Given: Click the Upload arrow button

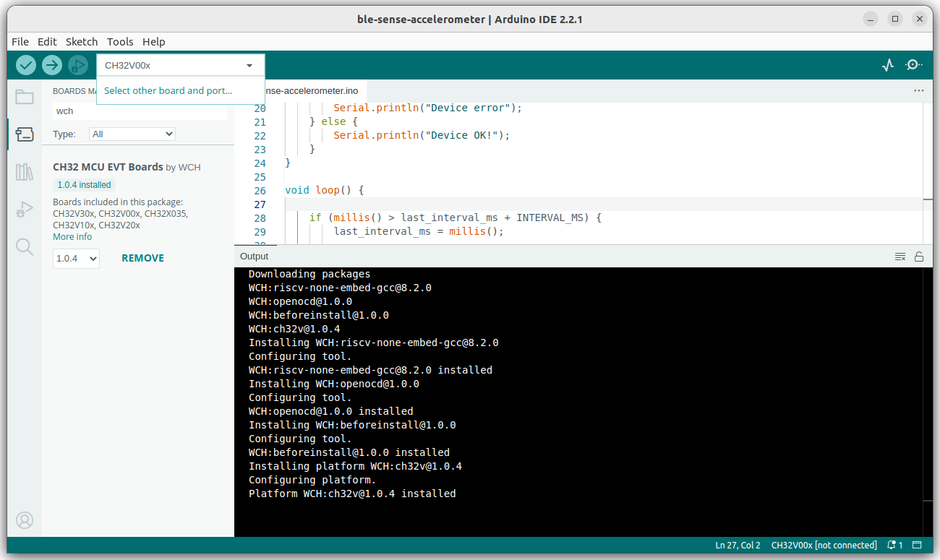Looking at the screenshot, I should pyautogui.click(x=52, y=65).
